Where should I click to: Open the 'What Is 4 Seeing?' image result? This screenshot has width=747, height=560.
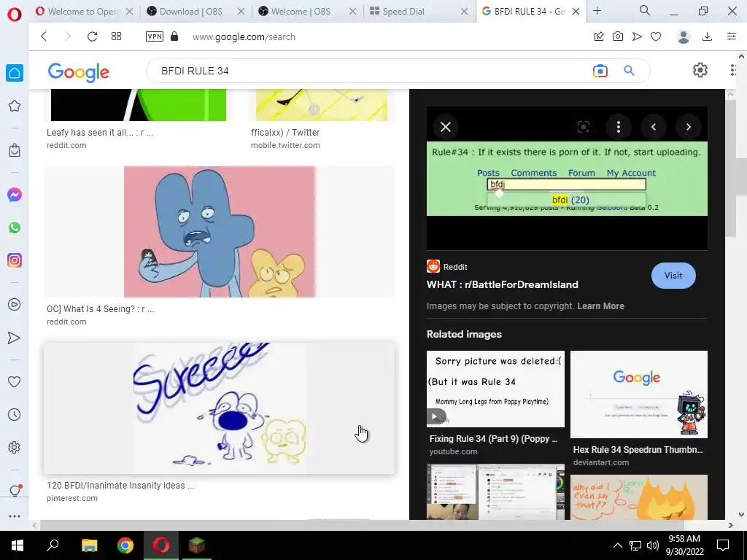pyautogui.click(x=219, y=232)
